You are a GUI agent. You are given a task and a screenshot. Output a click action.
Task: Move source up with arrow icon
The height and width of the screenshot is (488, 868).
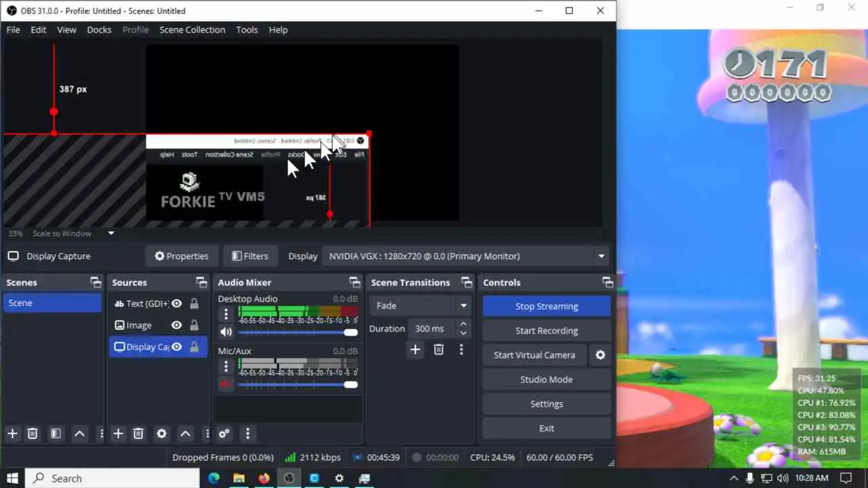click(x=185, y=434)
